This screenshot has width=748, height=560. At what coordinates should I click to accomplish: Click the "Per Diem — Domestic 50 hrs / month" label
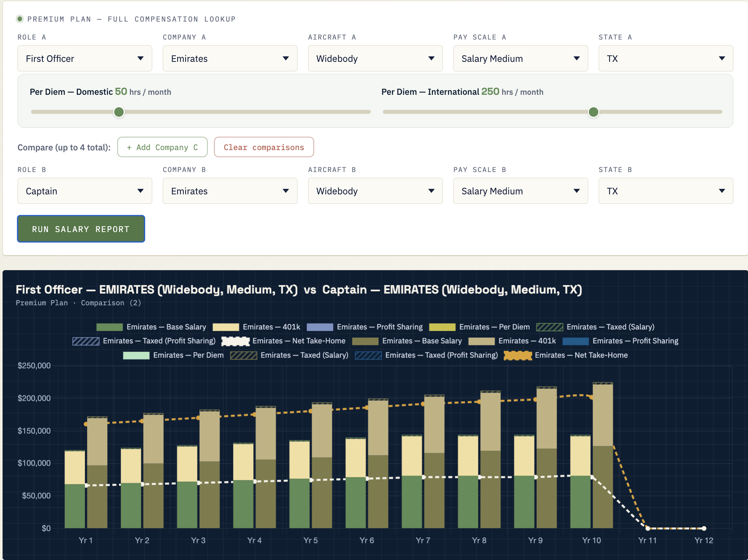(101, 92)
